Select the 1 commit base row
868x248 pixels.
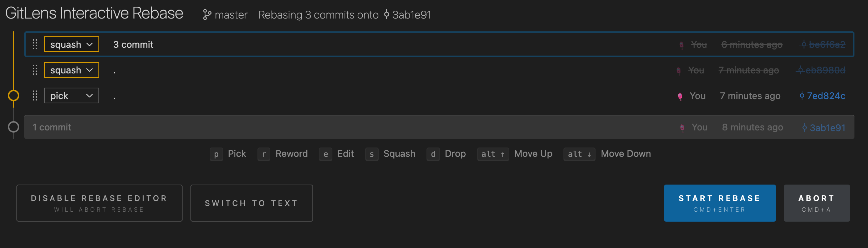tap(357, 127)
